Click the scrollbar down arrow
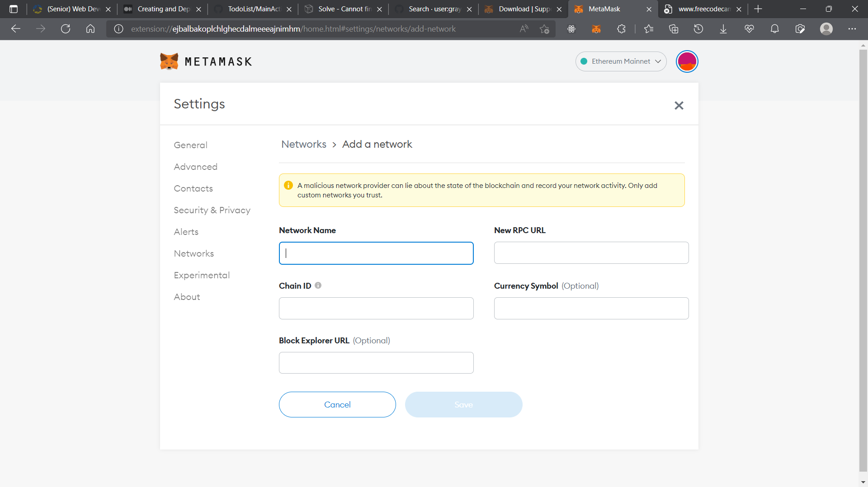The height and width of the screenshot is (487, 868). pos(863,482)
